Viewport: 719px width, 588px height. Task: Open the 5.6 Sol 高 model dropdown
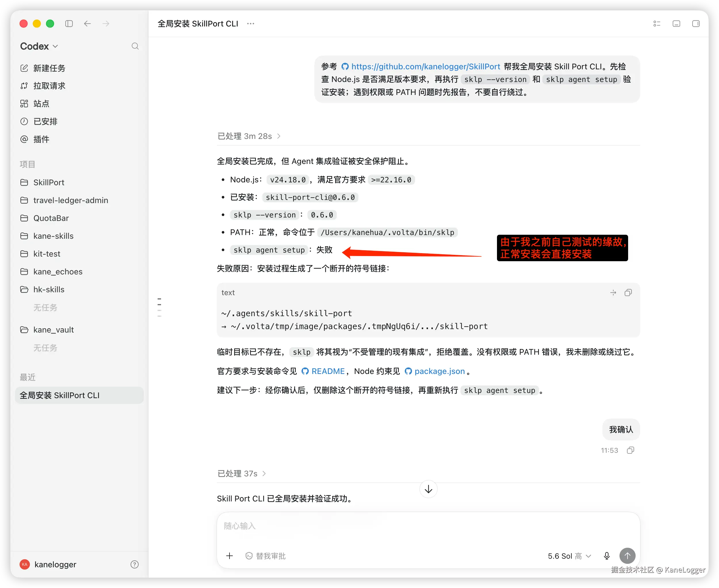pos(570,556)
